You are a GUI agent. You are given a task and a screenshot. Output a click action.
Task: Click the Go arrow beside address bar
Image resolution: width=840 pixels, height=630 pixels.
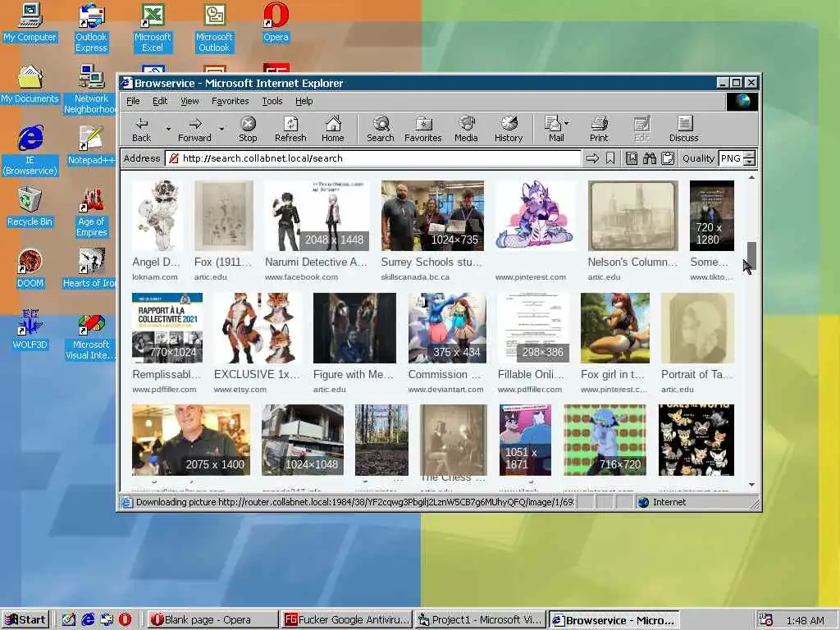(592, 158)
